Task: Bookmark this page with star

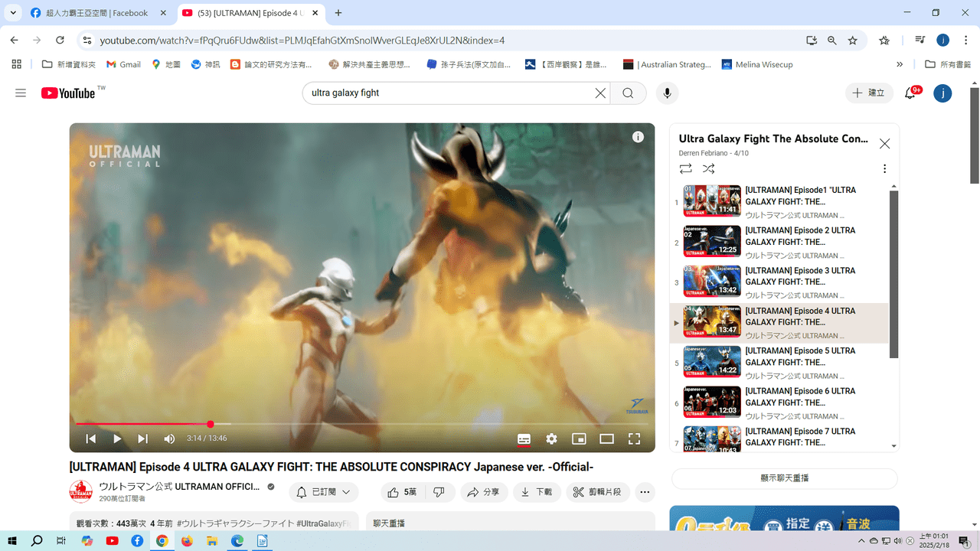Action: pyautogui.click(x=852, y=41)
